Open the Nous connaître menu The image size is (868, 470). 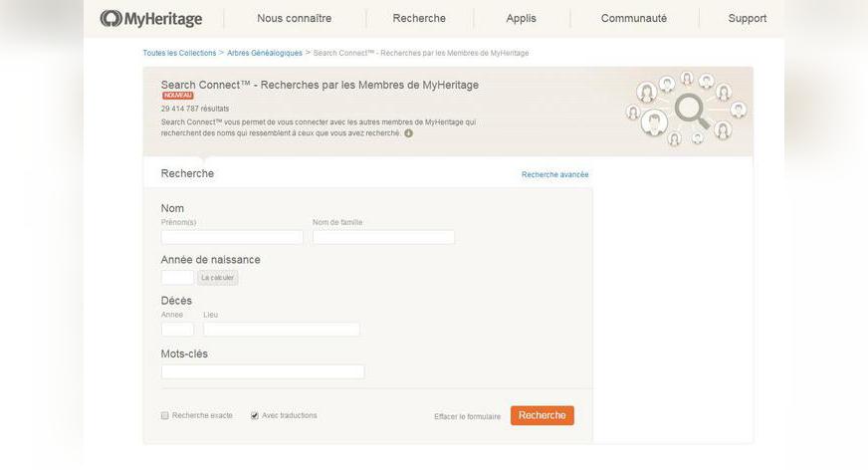(294, 18)
